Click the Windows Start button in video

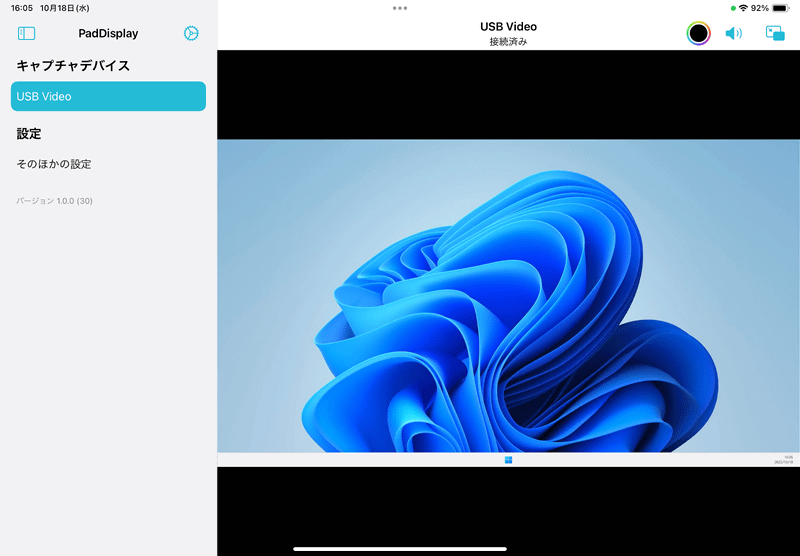[x=508, y=460]
